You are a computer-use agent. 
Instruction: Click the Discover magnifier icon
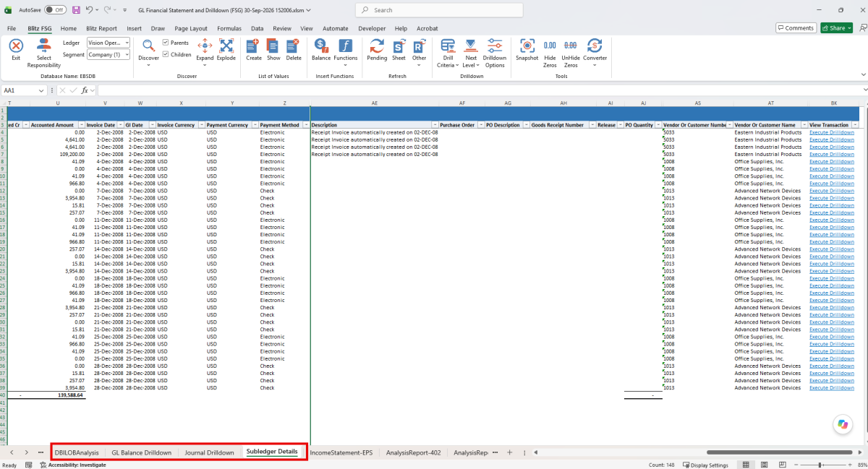pyautogui.click(x=148, y=46)
